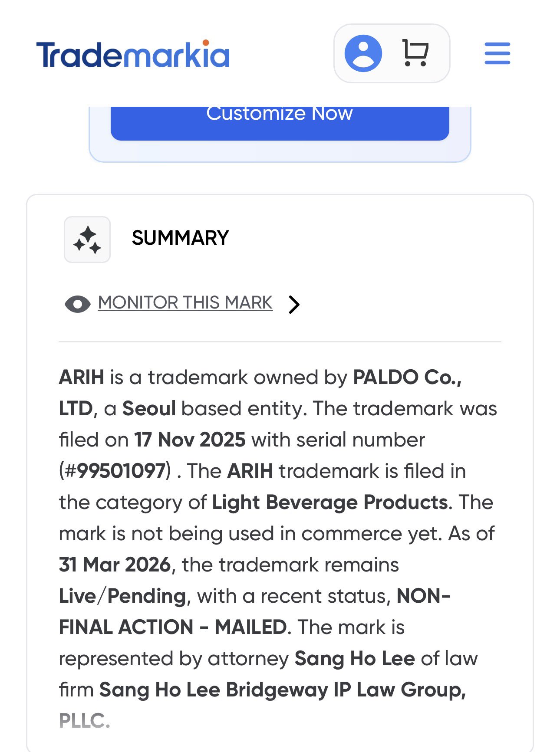The width and height of the screenshot is (560, 752).
Task: Follow the MONITOR THIS MARK link
Action: 185,302
